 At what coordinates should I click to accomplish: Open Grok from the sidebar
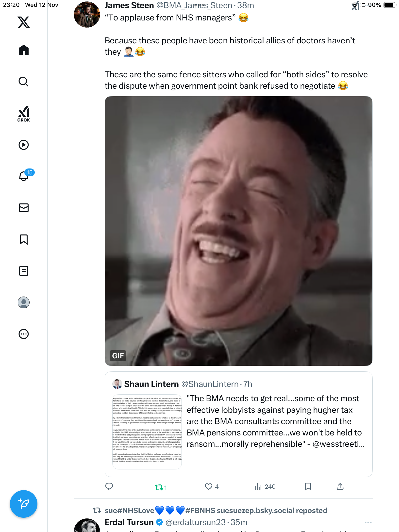click(24, 114)
